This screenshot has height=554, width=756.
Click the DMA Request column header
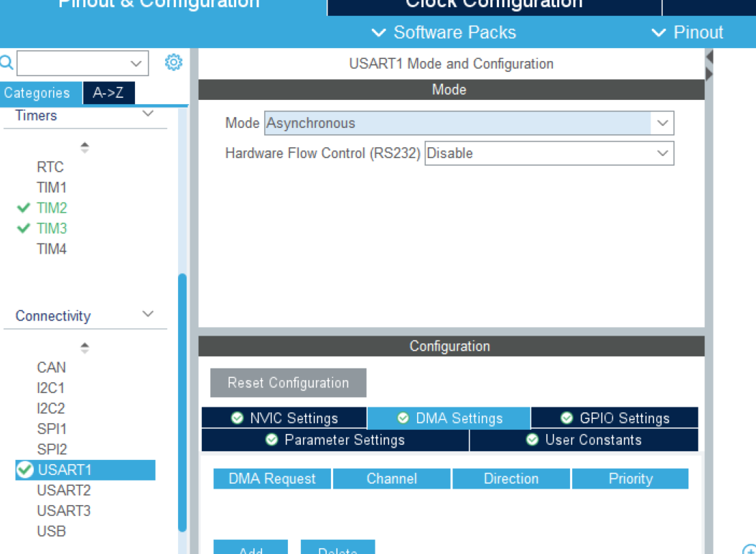[272, 479]
